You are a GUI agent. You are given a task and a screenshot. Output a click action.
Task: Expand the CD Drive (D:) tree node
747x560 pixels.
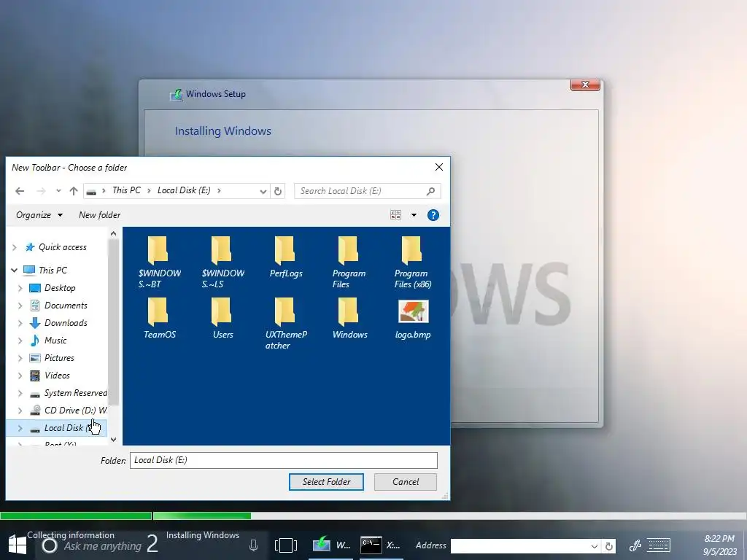(20, 411)
